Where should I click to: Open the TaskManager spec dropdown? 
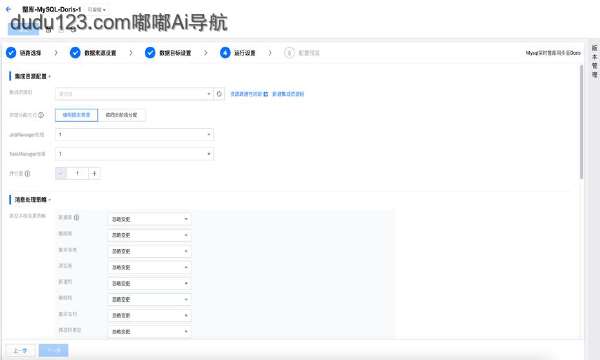[134, 154]
